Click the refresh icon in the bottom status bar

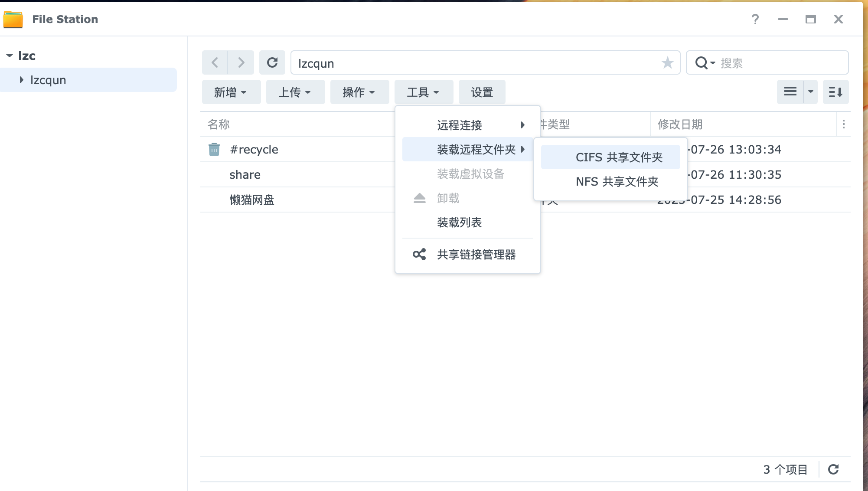(833, 469)
